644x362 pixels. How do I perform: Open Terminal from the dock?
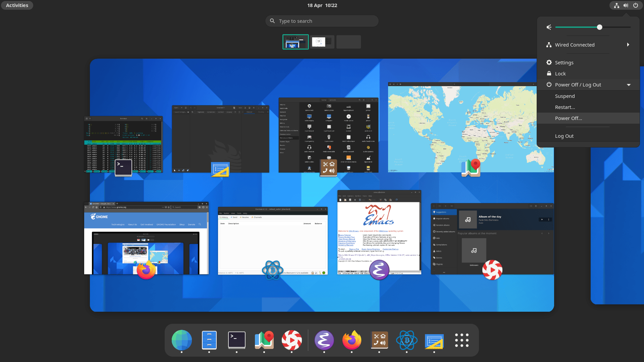236,340
